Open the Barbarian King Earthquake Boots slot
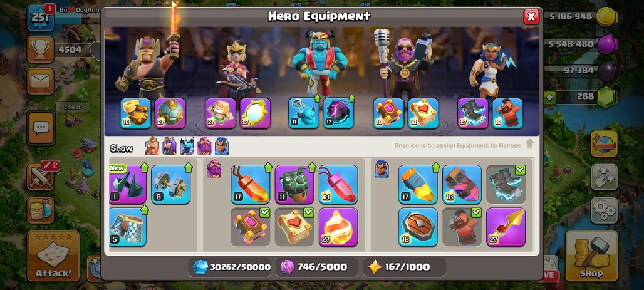Viewport: 644px width, 290px height. pos(135,113)
